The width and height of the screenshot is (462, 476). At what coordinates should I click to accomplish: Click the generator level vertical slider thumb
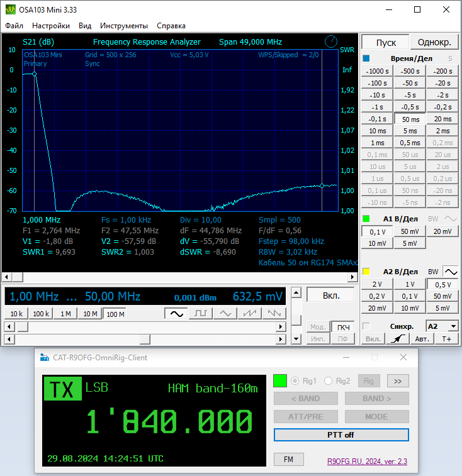tap(296, 320)
